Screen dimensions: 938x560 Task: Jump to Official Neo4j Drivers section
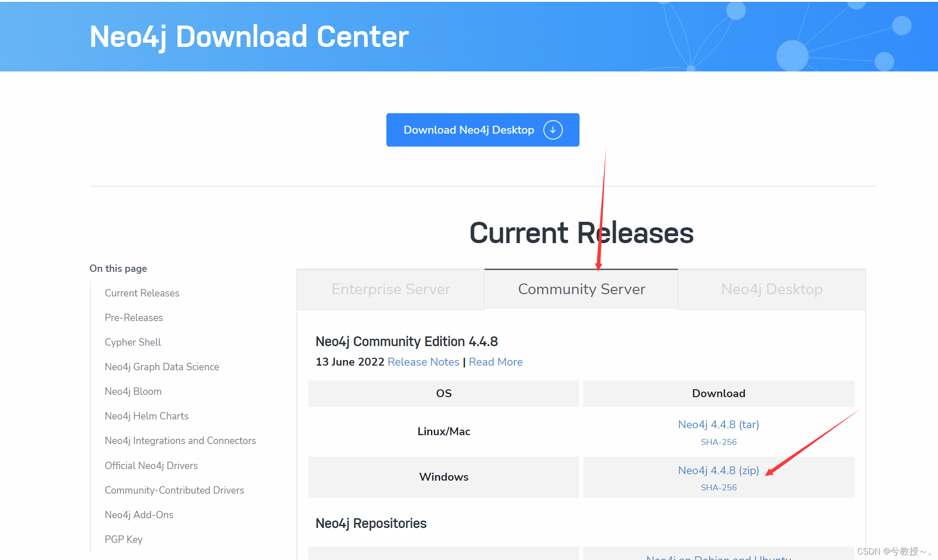click(x=151, y=466)
